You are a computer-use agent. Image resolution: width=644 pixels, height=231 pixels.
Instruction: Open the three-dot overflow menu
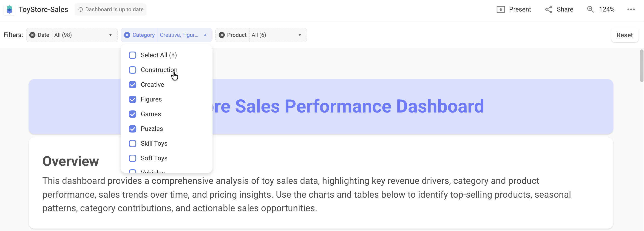point(631,9)
